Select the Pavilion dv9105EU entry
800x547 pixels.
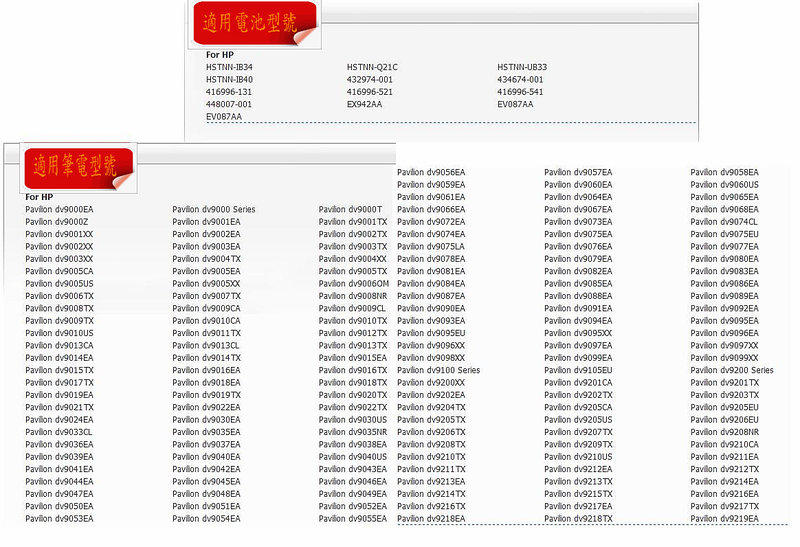[x=578, y=370]
